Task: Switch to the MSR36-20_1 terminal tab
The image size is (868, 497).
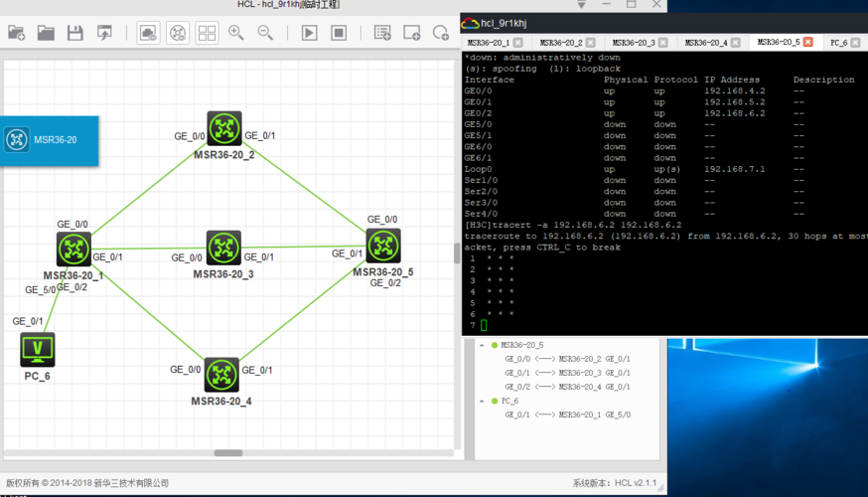Action: point(488,43)
